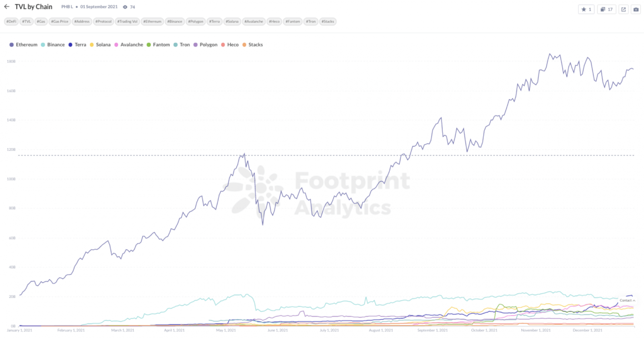Click the #Ethereum tag chip
The height and width of the screenshot is (338, 644).
tap(152, 22)
